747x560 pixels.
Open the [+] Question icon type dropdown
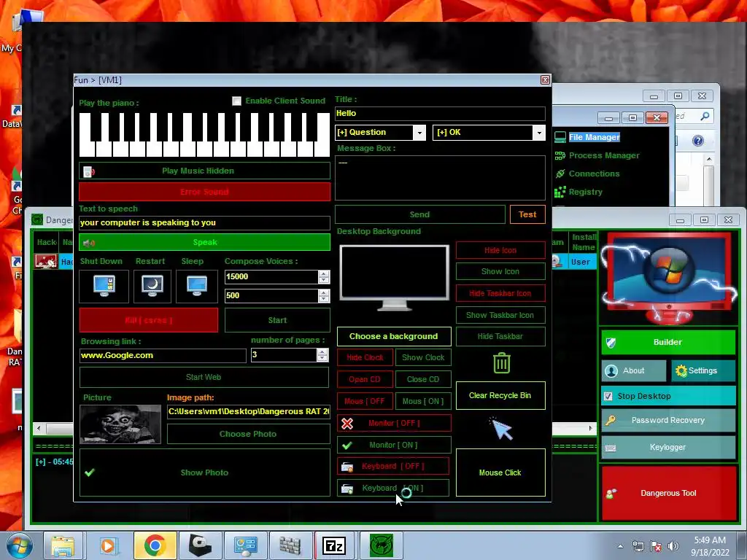pyautogui.click(x=419, y=133)
